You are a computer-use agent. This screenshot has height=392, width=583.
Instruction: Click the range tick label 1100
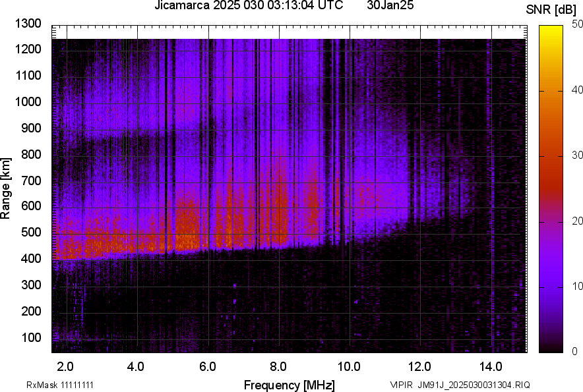28,75
